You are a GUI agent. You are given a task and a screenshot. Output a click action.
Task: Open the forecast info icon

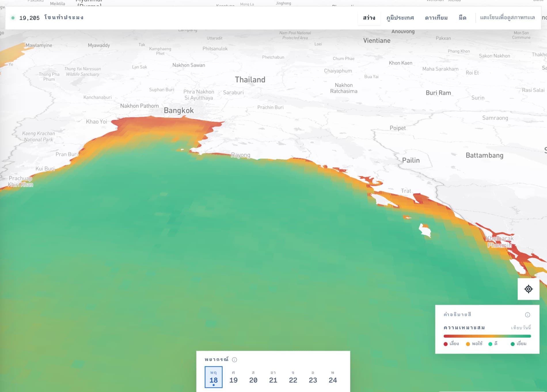pos(234,360)
